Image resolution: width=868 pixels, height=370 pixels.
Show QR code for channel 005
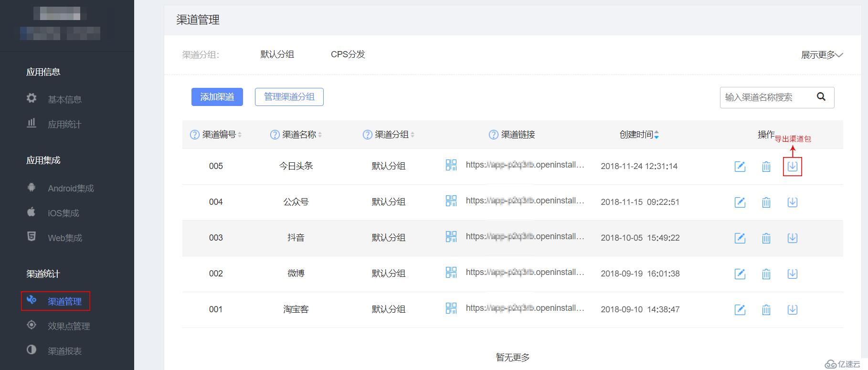click(x=451, y=165)
